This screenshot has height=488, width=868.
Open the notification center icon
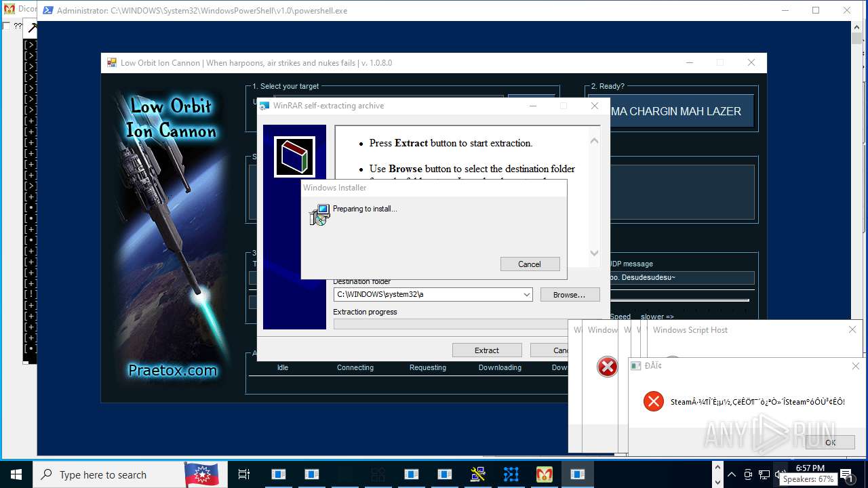tap(846, 474)
